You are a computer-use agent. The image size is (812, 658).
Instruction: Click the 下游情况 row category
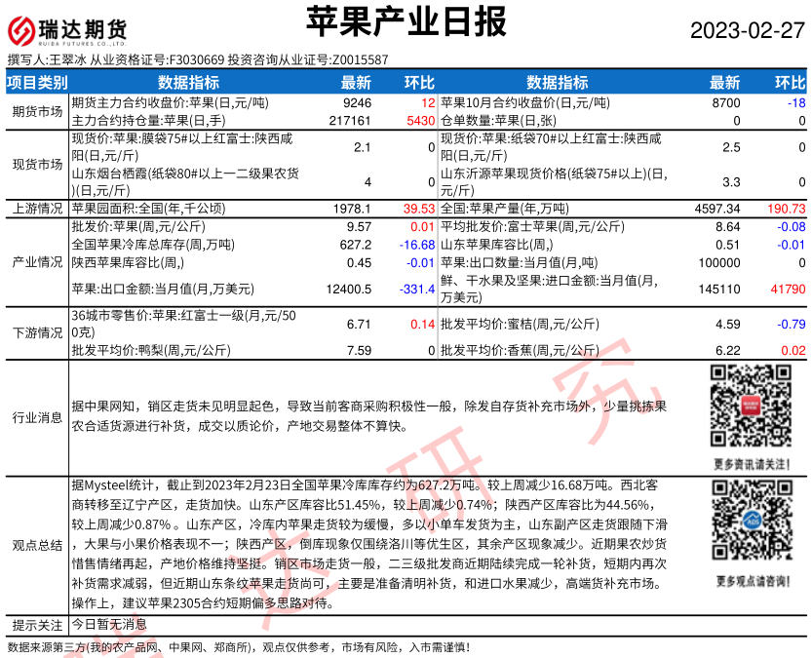[37, 332]
